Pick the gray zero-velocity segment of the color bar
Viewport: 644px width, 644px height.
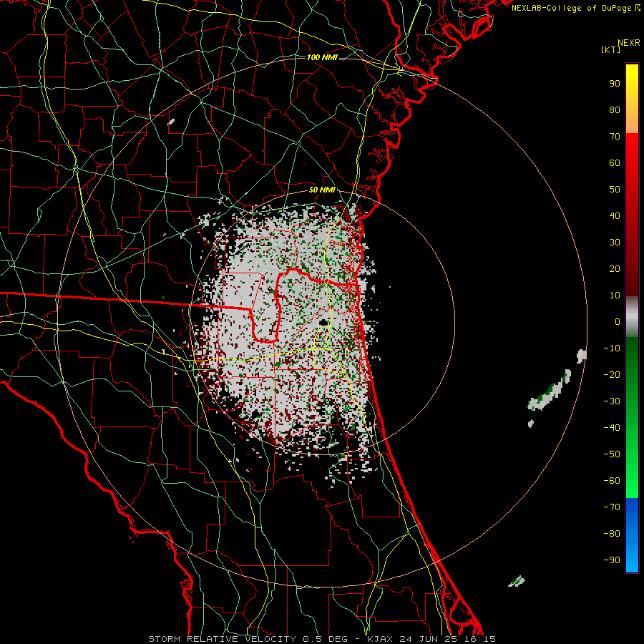(632, 317)
